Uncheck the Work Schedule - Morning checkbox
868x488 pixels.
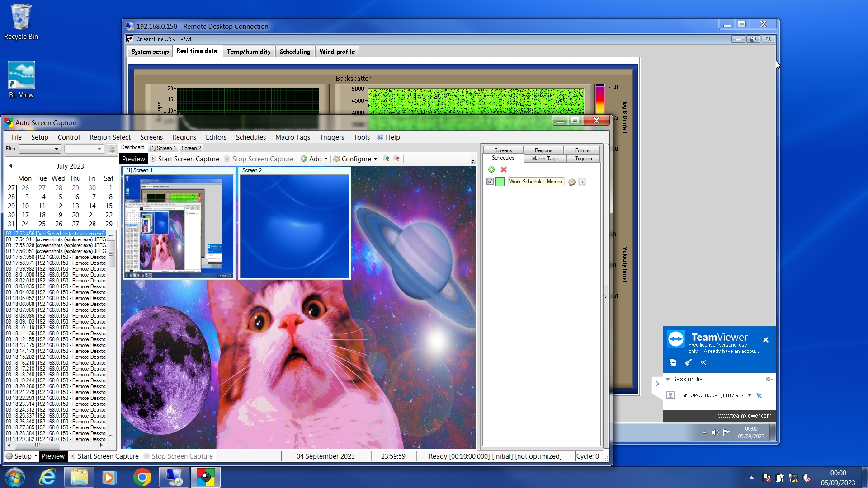click(490, 182)
